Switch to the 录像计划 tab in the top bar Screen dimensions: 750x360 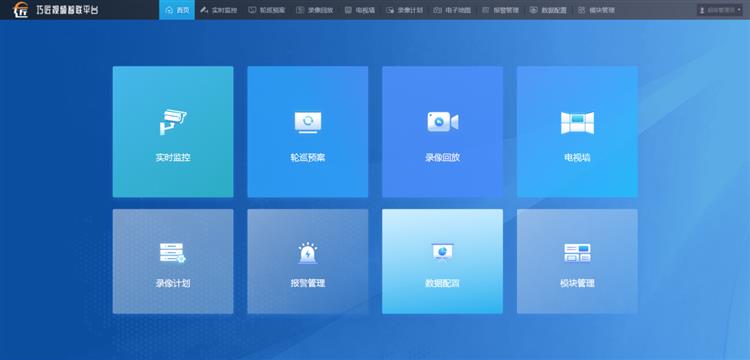tap(404, 10)
